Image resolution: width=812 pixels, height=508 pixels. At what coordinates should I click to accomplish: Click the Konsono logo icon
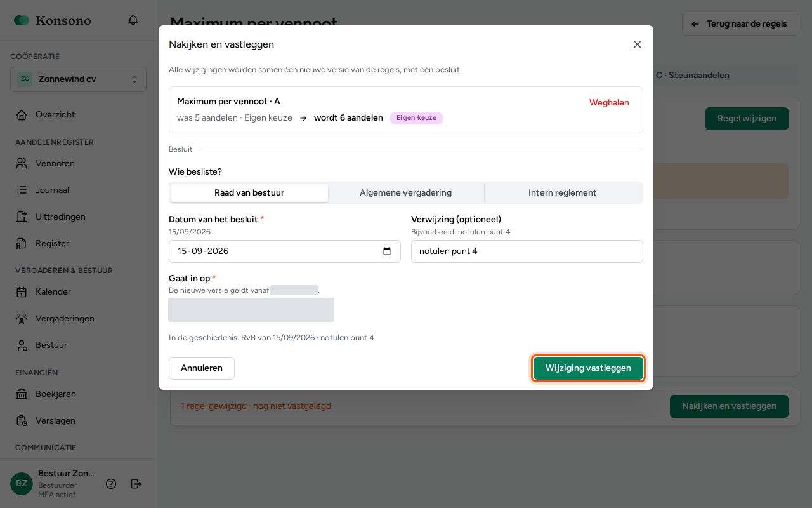(x=22, y=20)
